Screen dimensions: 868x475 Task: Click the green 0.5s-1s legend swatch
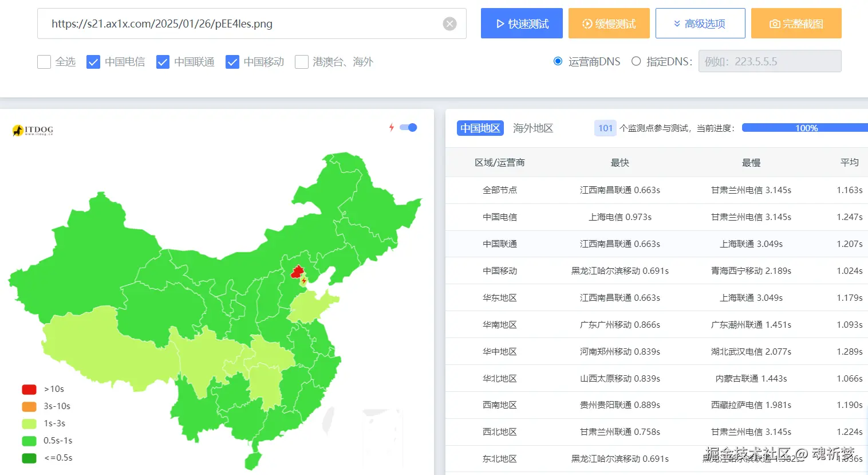pos(29,441)
